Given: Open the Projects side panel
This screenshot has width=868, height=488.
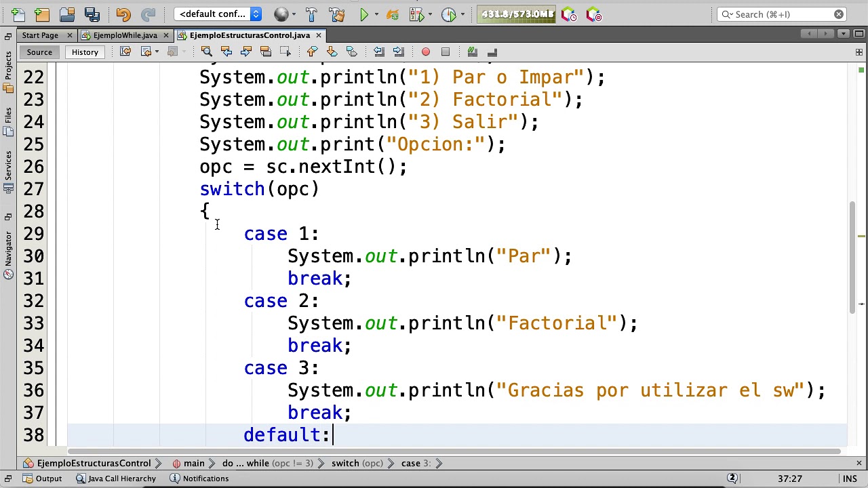Looking at the screenshot, I should (x=8, y=72).
